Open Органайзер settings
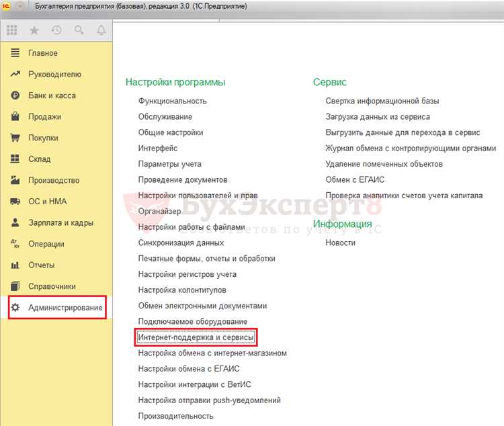This screenshot has width=504, height=426. click(159, 211)
